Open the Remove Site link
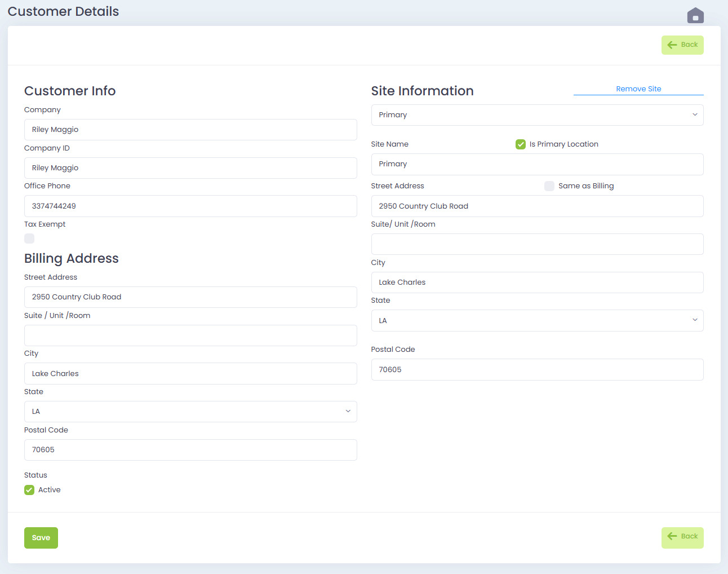Viewport: 728px width, 574px height. pyautogui.click(x=638, y=89)
